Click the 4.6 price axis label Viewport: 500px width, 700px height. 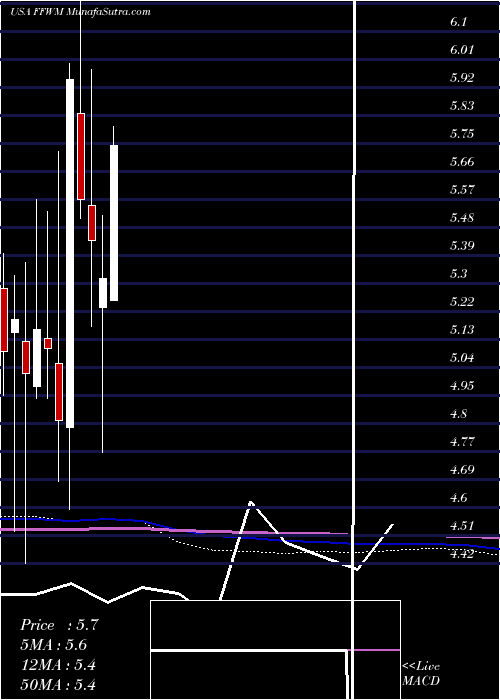[x=458, y=498]
